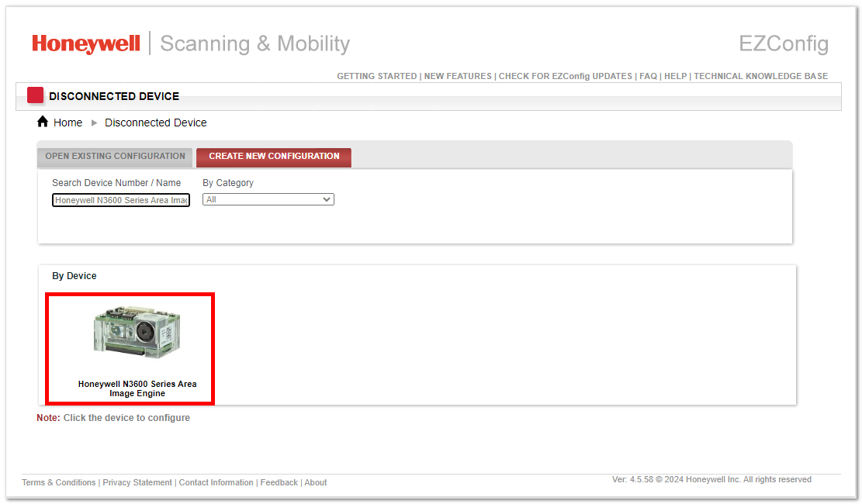The height and width of the screenshot is (504, 862).
Task: Click Check for EZConfig Updates link
Action: (565, 76)
